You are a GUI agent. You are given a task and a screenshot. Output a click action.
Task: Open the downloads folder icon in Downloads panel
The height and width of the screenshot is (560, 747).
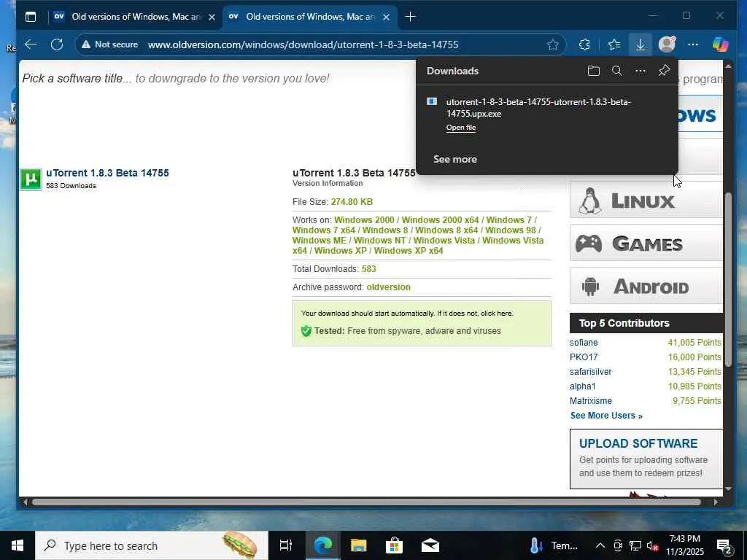(x=593, y=71)
